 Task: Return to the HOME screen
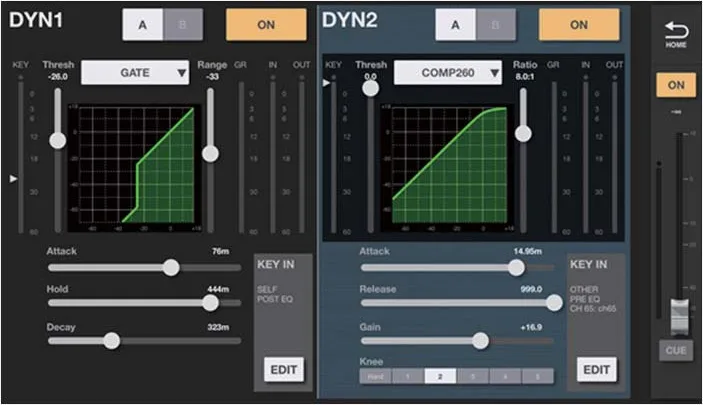click(676, 34)
